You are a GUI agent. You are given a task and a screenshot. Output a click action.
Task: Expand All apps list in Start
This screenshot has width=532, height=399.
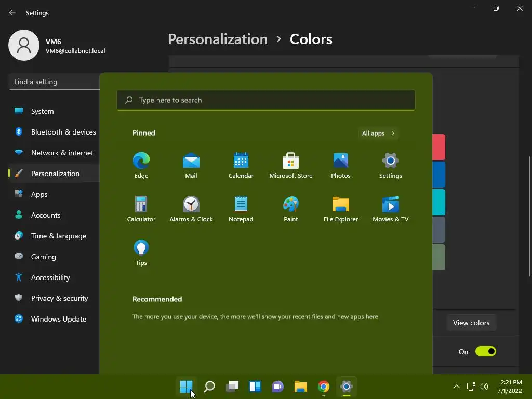coord(378,134)
